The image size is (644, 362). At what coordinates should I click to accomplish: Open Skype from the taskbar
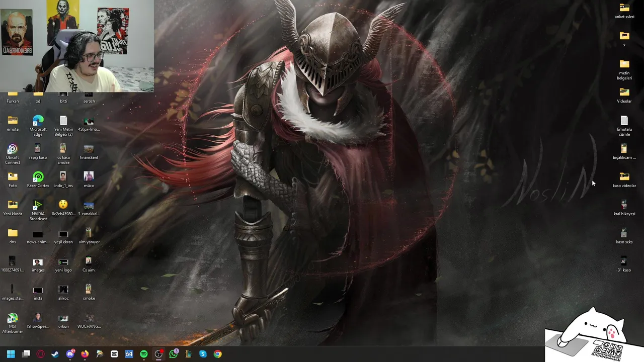(203, 354)
